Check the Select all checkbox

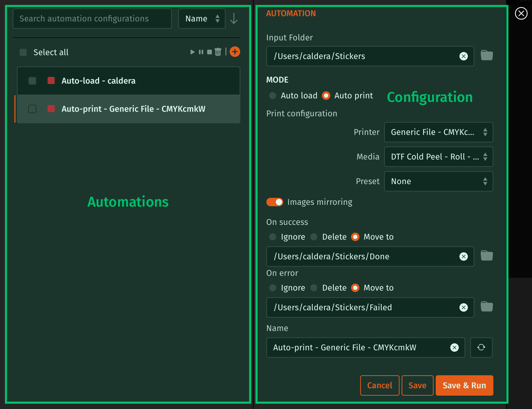pyautogui.click(x=23, y=52)
